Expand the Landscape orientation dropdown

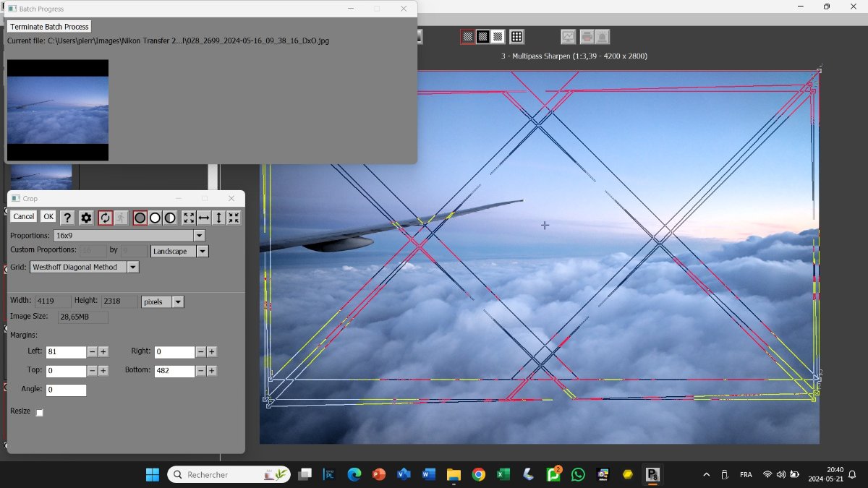coord(203,252)
